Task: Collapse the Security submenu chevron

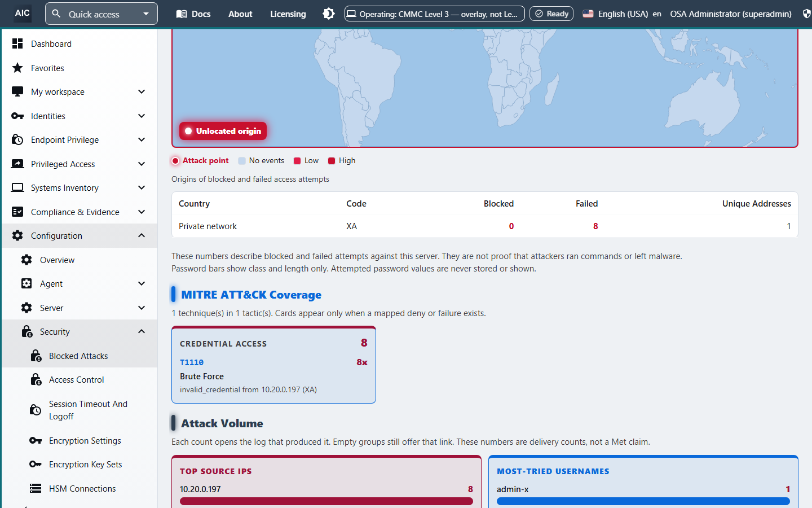Action: click(x=142, y=331)
